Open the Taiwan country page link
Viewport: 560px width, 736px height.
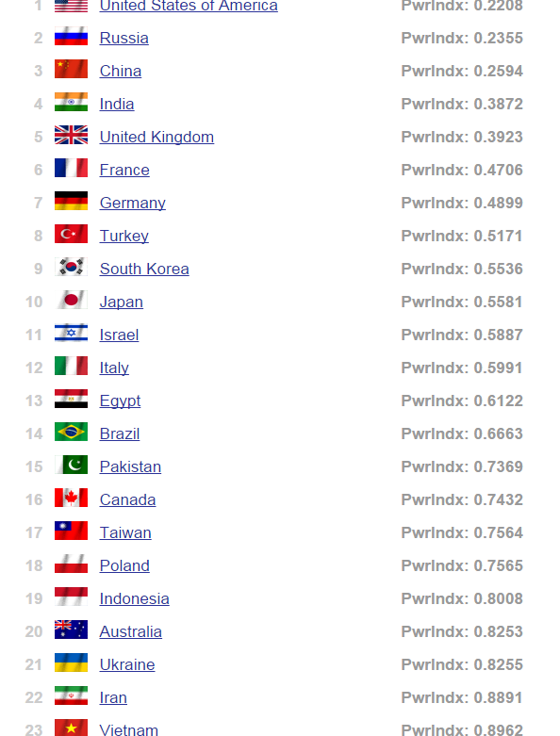pos(125,532)
